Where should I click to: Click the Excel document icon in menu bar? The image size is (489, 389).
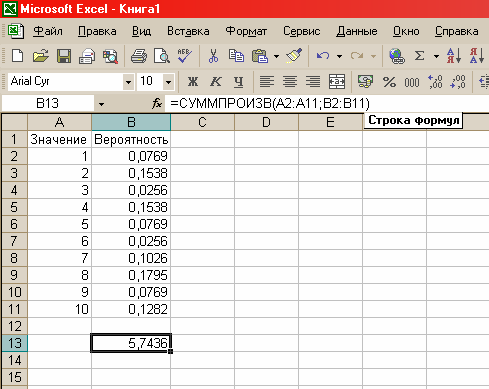click(x=16, y=31)
